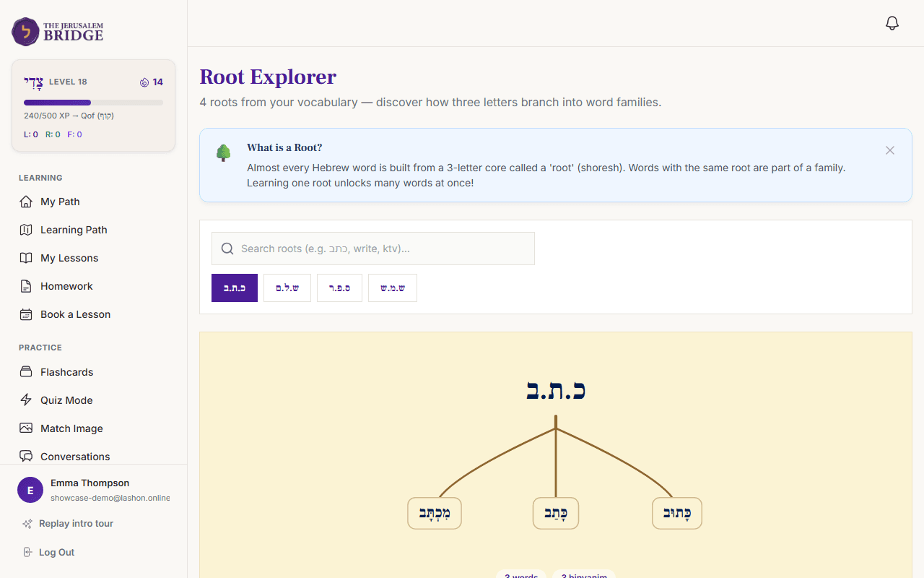Open Quiz Mode via the lightning icon
The width and height of the screenshot is (924, 578).
(x=25, y=400)
